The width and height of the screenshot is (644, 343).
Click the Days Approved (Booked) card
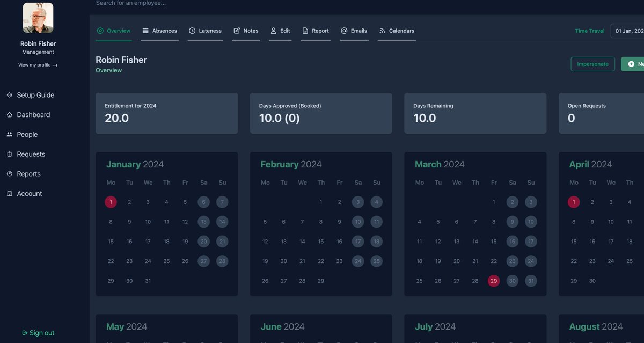pyautogui.click(x=321, y=113)
